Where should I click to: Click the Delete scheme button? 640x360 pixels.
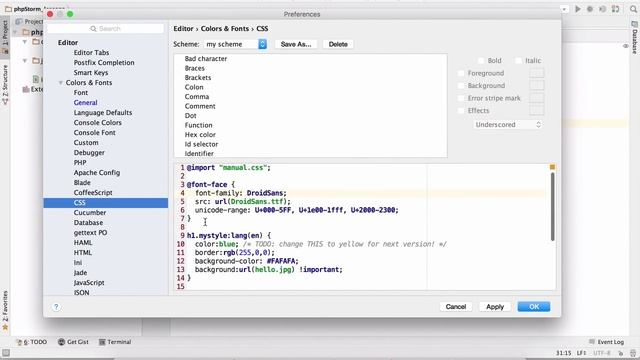(x=338, y=44)
